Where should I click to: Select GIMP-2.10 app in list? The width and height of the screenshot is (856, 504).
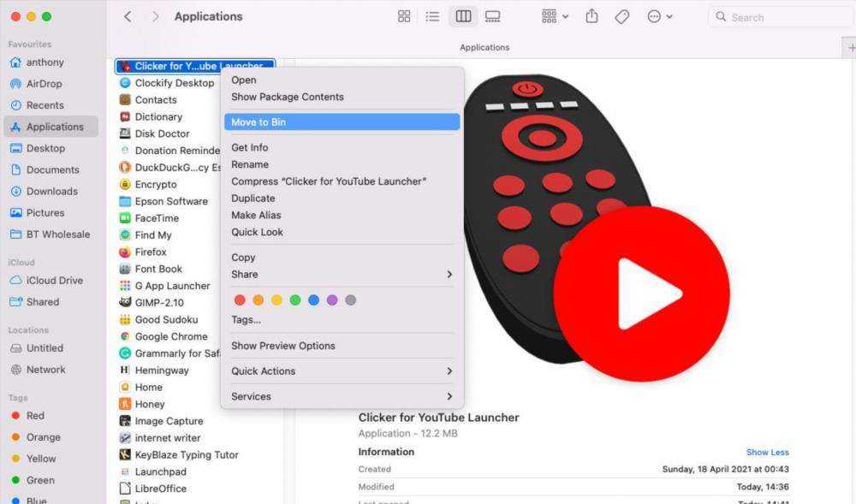(158, 303)
